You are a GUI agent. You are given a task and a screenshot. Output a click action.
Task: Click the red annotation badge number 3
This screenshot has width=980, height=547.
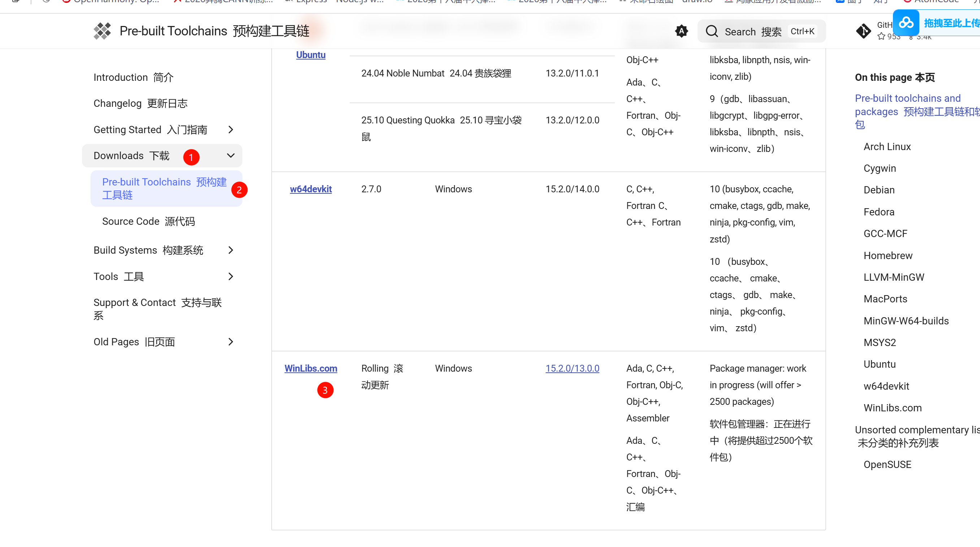pos(325,390)
